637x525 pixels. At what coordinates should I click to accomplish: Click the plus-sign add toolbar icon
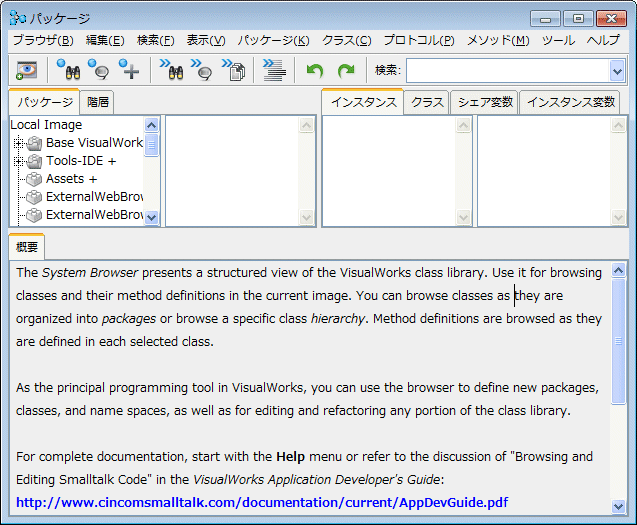coord(129,70)
